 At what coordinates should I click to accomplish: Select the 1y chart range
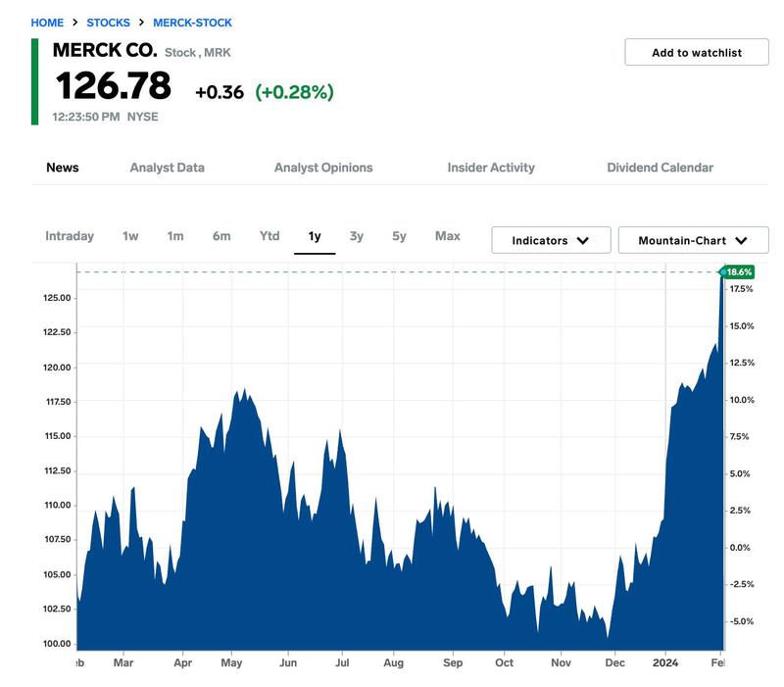(x=315, y=236)
